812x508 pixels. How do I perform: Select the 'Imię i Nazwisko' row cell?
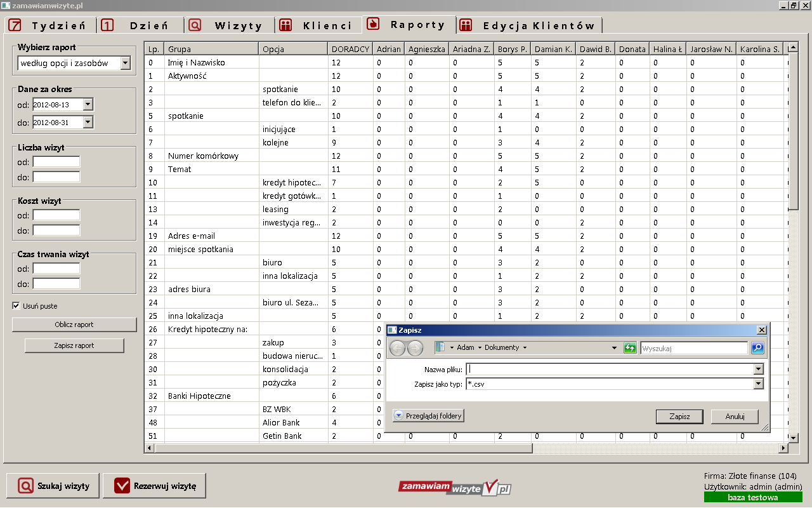pyautogui.click(x=211, y=62)
